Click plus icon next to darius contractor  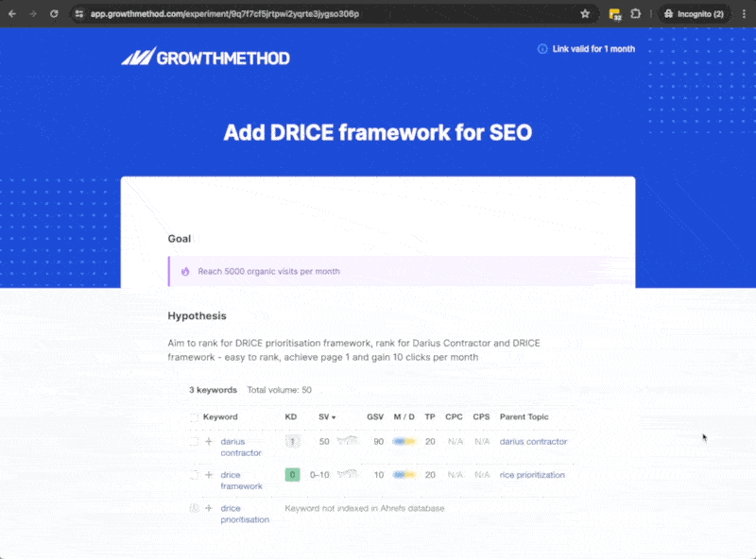click(209, 441)
